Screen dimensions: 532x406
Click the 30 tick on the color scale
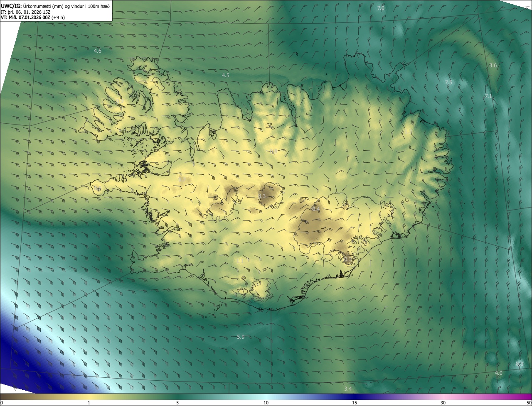(443, 403)
